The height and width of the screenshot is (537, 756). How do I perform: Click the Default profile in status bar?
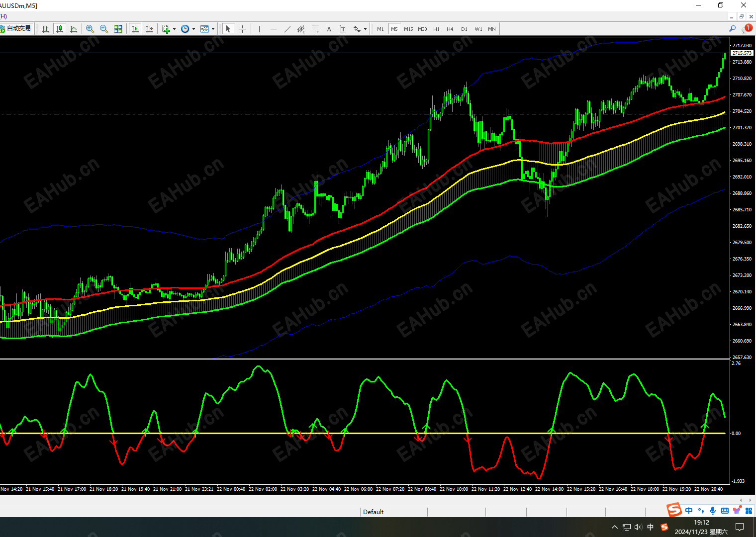point(374,512)
